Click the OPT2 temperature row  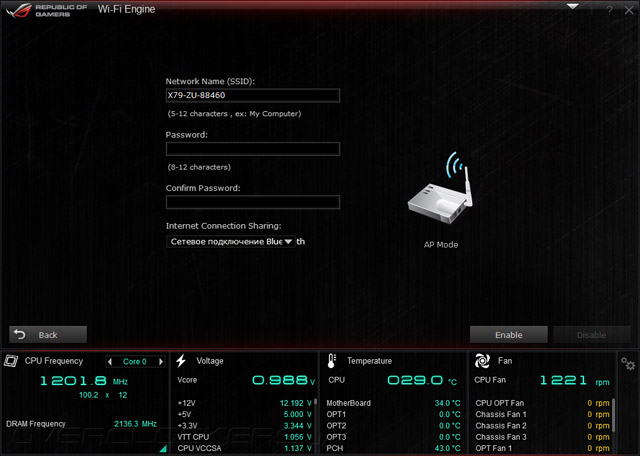[x=393, y=426]
